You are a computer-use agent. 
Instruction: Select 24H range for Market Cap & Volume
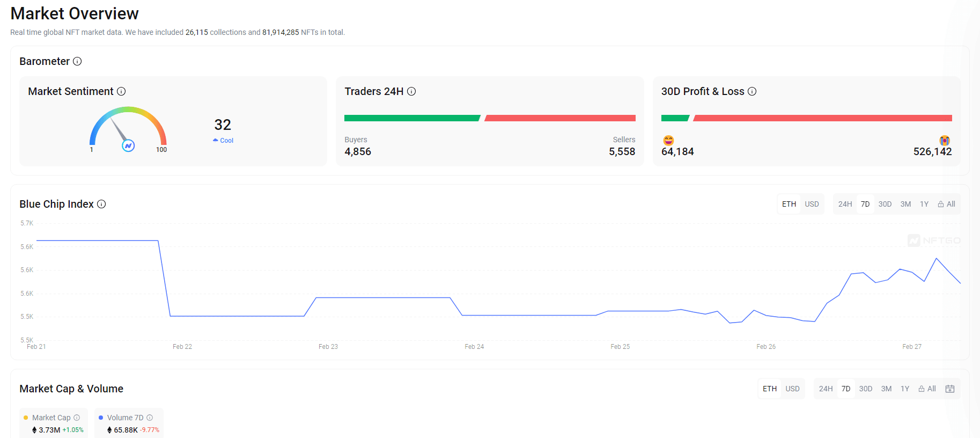pos(826,389)
